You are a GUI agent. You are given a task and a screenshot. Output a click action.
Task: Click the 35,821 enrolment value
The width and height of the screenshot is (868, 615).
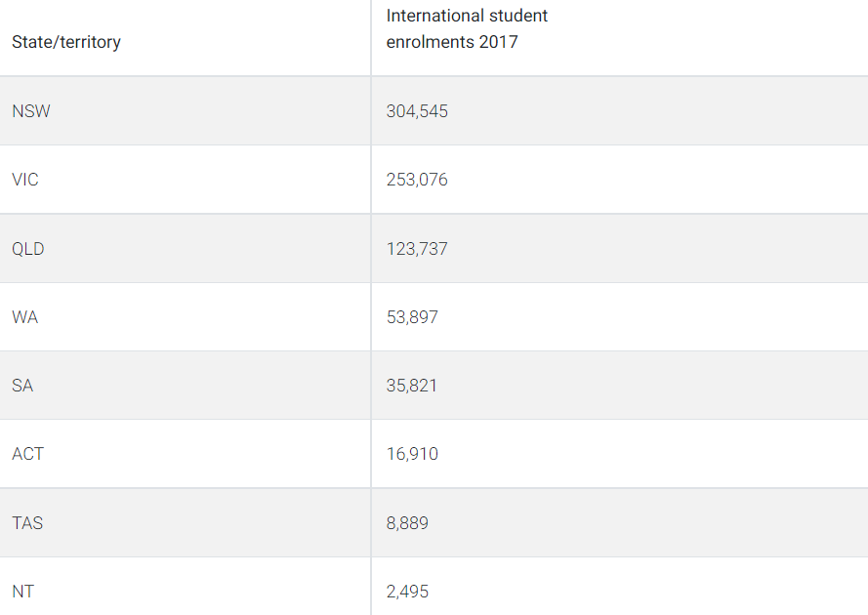[x=412, y=386]
